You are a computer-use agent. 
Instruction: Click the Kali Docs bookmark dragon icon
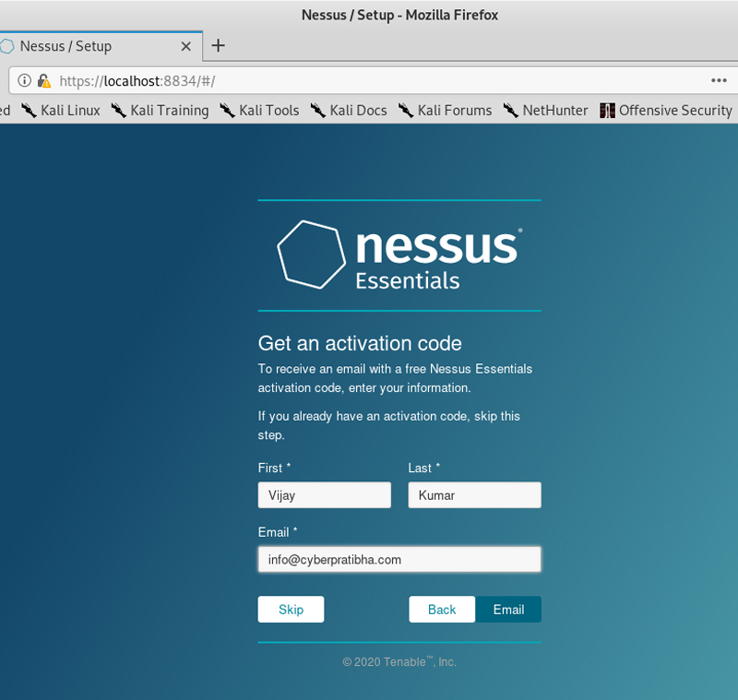(x=318, y=111)
